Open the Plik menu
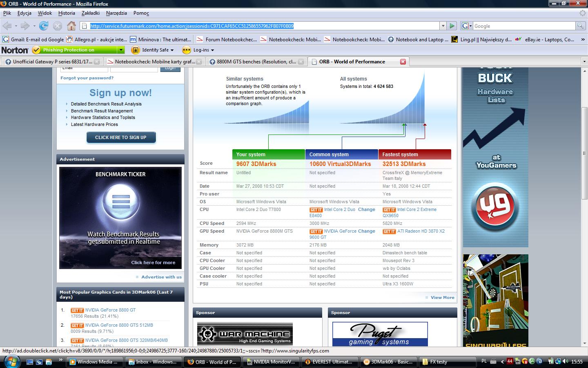 point(7,13)
